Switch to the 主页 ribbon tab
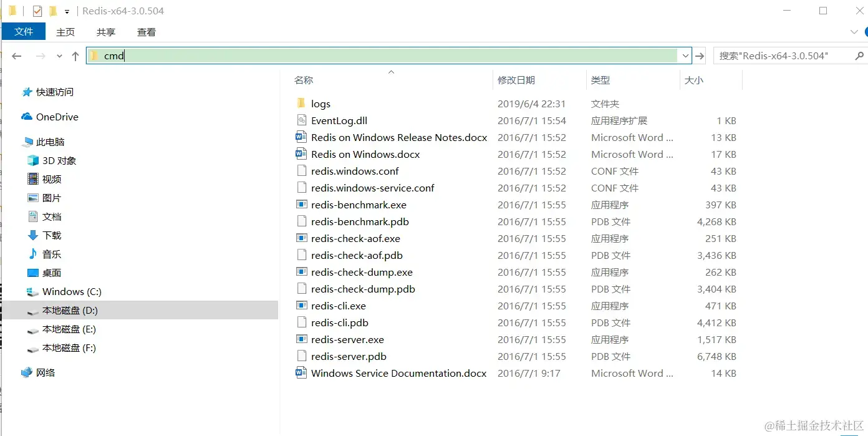The image size is (868, 436). pos(65,32)
